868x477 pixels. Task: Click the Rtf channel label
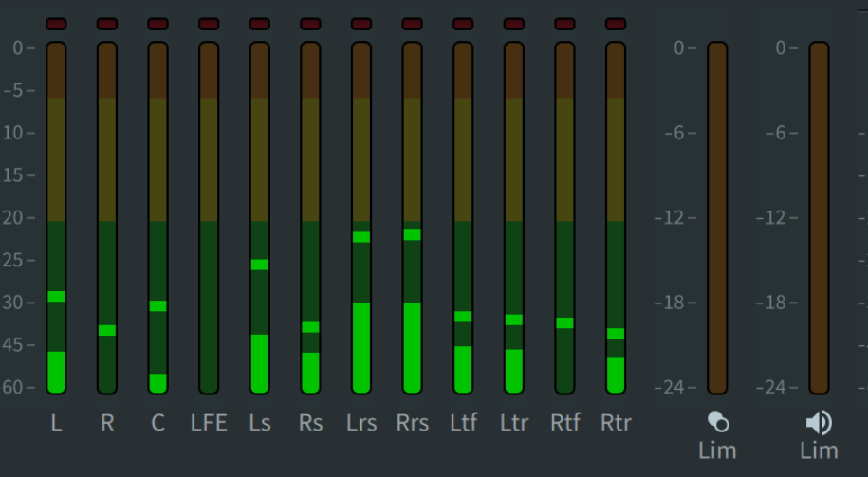(x=564, y=423)
